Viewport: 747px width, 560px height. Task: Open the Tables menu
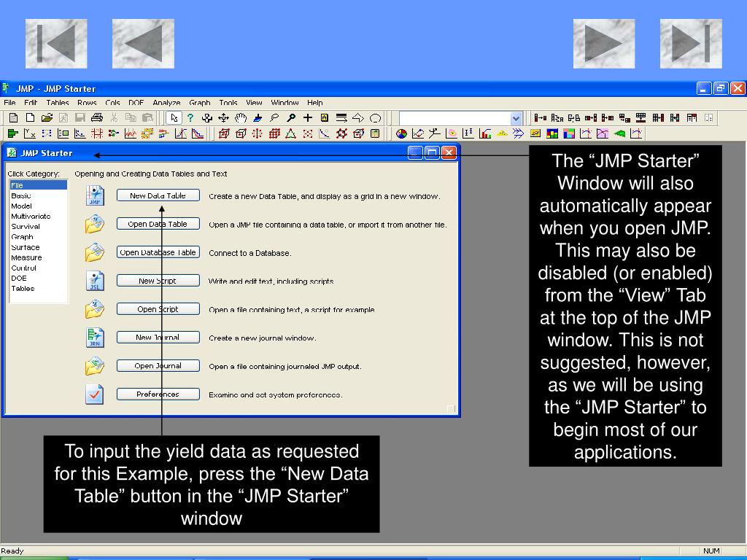[57, 102]
